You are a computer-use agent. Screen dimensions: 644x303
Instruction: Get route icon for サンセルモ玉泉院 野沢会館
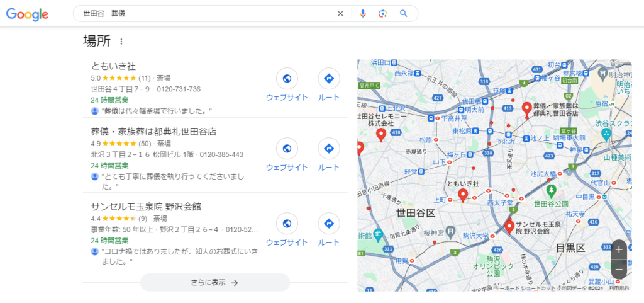click(328, 223)
